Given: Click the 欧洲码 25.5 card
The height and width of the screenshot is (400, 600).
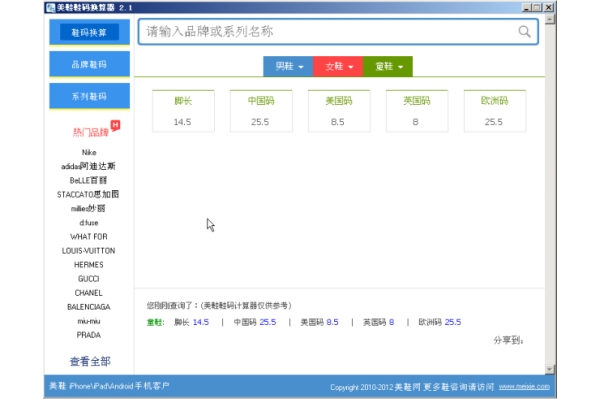Looking at the screenshot, I should [x=495, y=111].
